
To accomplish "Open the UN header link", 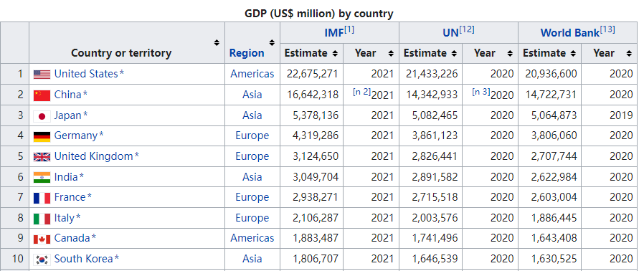I will click(450, 33).
